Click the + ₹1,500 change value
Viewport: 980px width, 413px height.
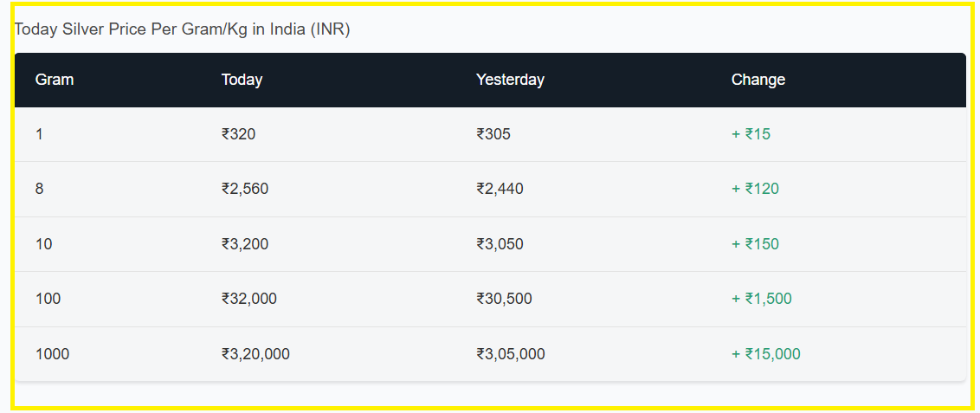click(x=761, y=299)
